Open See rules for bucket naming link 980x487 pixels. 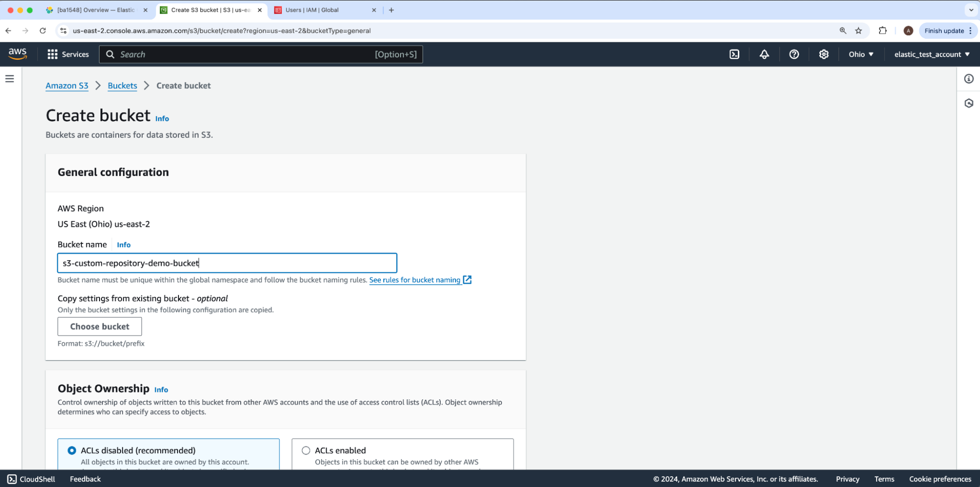[415, 280]
